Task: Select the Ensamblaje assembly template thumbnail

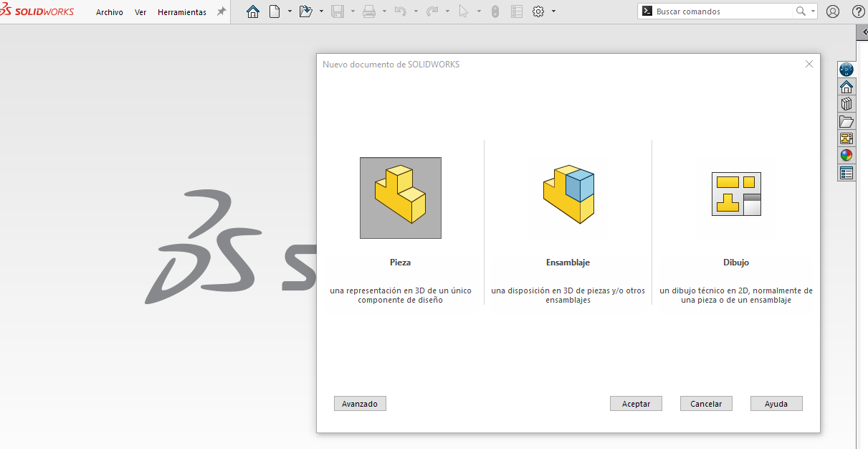Action: click(568, 195)
